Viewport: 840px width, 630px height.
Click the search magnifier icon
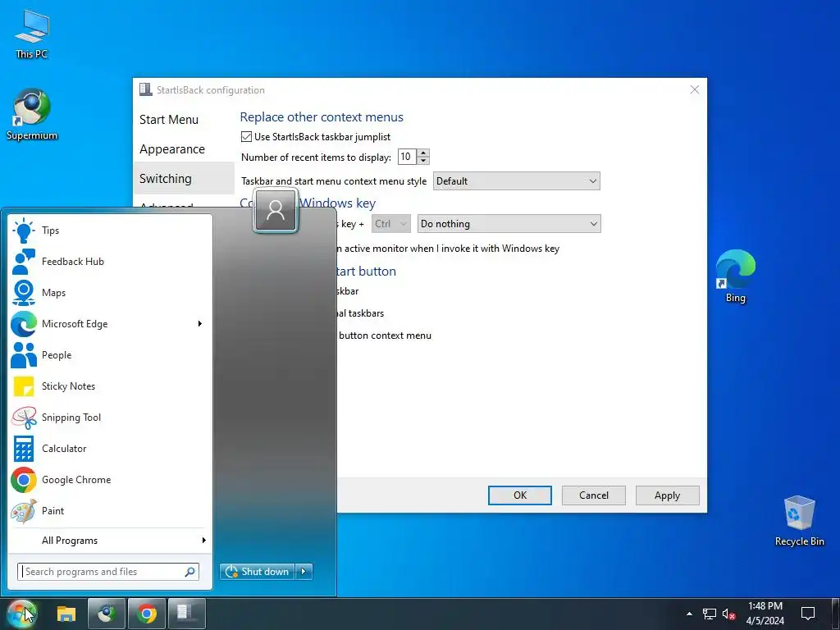click(x=189, y=572)
